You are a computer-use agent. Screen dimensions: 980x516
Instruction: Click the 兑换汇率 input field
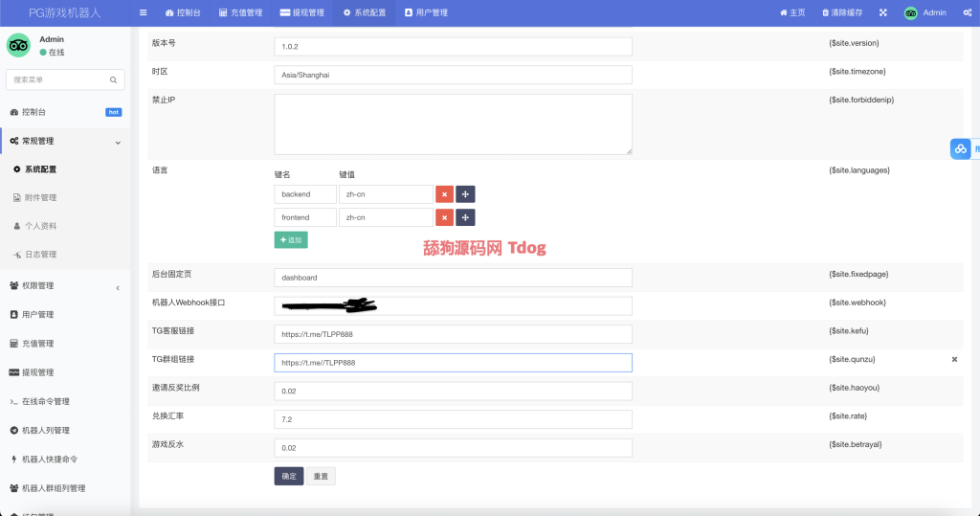(453, 419)
